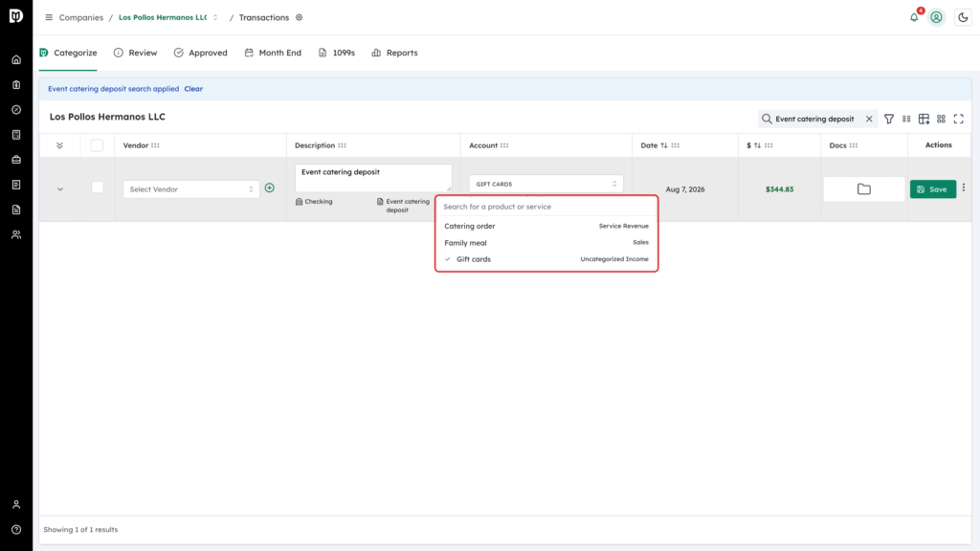Open the team users icon in sidebar
The height and width of the screenshot is (551, 980).
click(16, 235)
